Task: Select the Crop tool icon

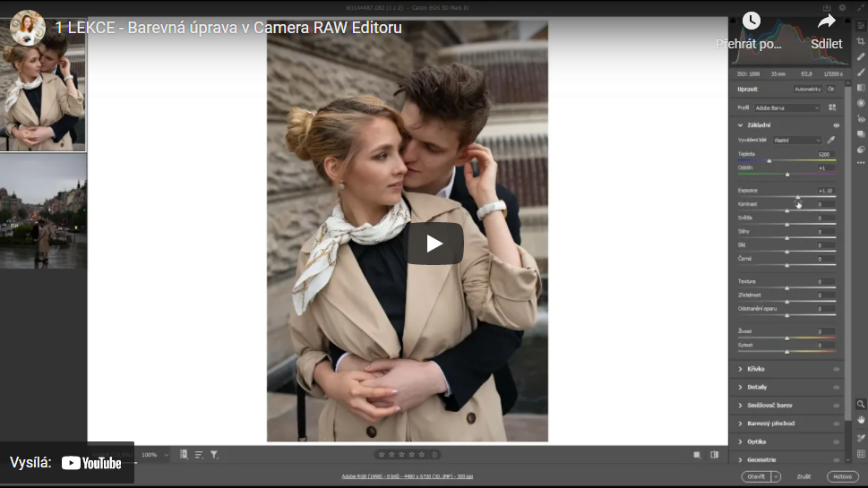Action: (861, 41)
